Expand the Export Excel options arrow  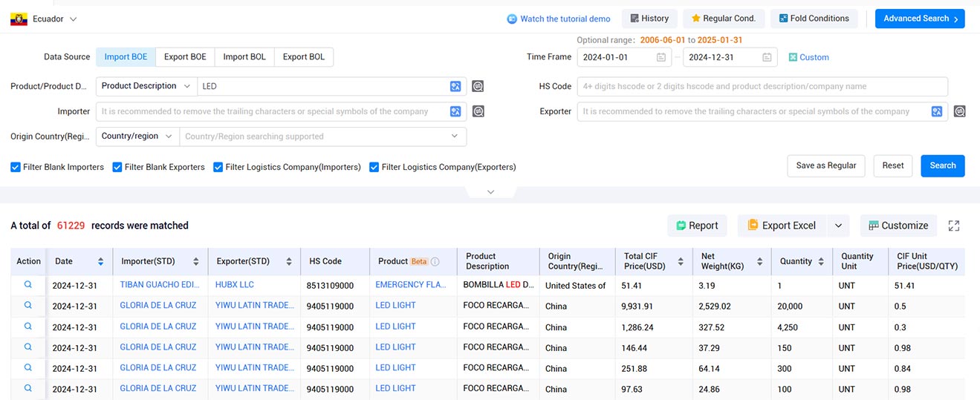(838, 226)
